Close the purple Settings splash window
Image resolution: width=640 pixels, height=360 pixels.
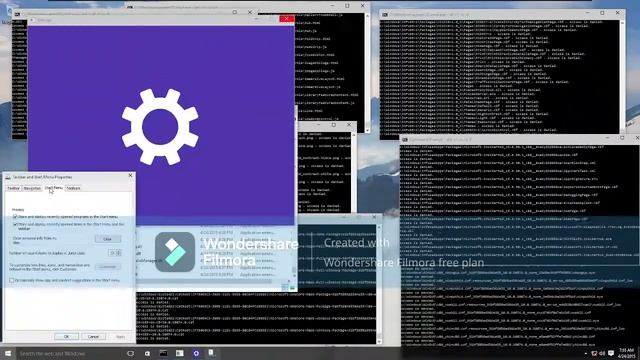(x=287, y=19)
